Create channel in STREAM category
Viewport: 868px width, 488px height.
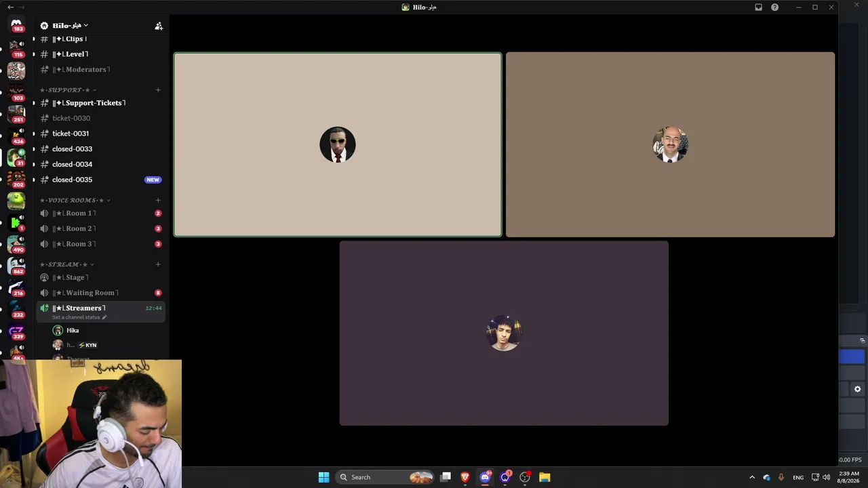pos(158,264)
